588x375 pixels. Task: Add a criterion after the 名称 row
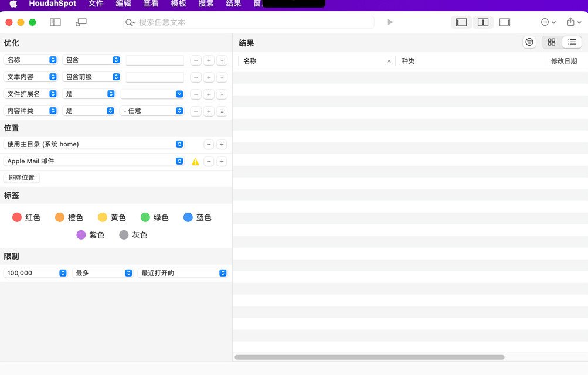point(209,60)
